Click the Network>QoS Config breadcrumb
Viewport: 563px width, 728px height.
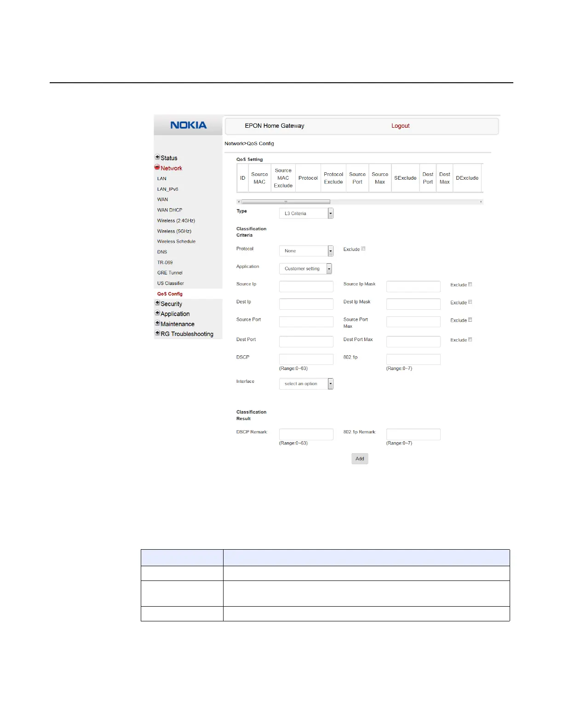[249, 143]
